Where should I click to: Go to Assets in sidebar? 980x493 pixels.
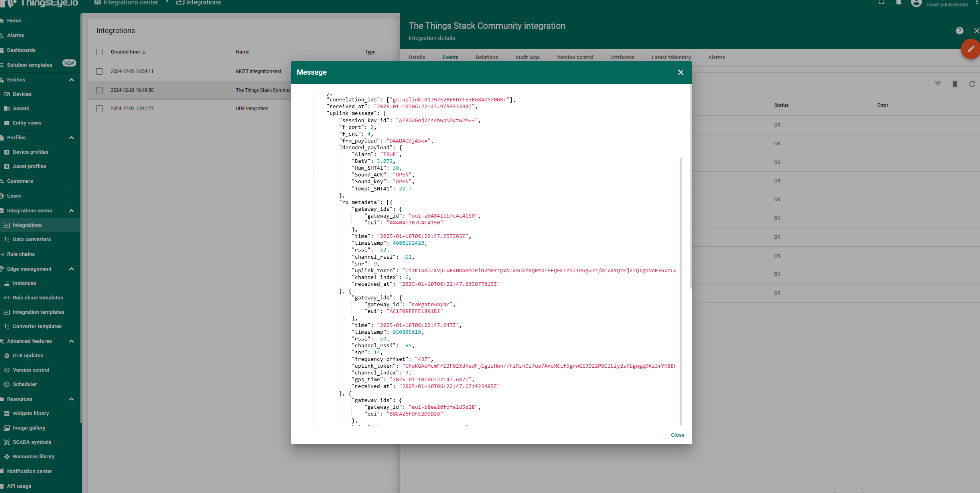(x=21, y=109)
